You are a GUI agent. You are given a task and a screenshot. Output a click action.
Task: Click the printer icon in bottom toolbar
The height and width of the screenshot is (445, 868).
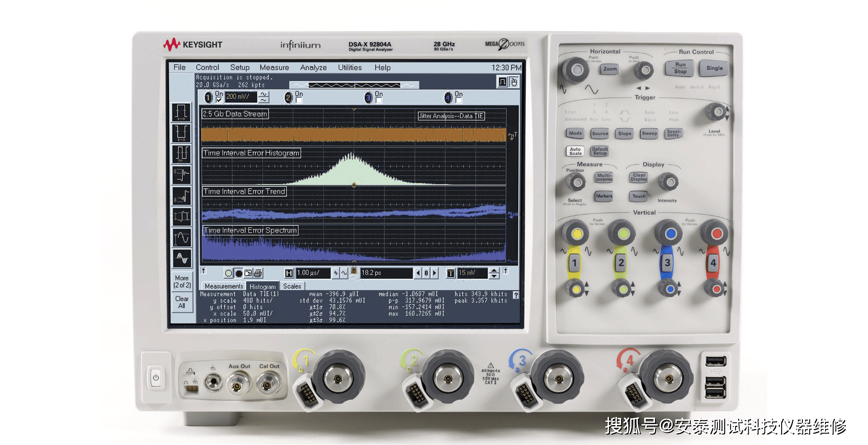point(258,273)
